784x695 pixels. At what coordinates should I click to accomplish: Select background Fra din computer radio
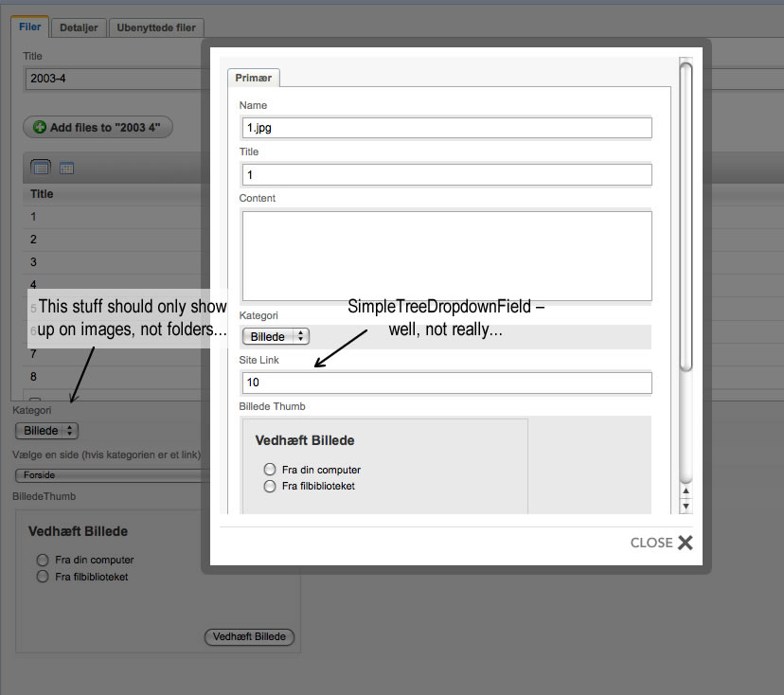[x=43, y=560]
